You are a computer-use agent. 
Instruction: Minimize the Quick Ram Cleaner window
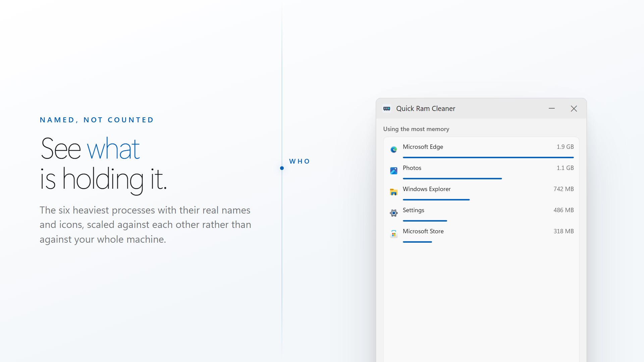click(552, 109)
